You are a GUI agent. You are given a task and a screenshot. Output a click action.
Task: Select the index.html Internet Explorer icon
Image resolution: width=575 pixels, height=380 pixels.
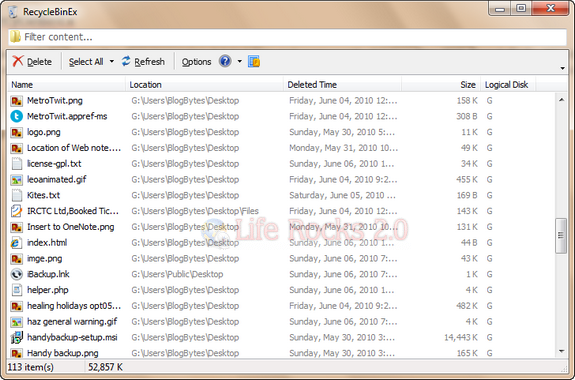17,242
